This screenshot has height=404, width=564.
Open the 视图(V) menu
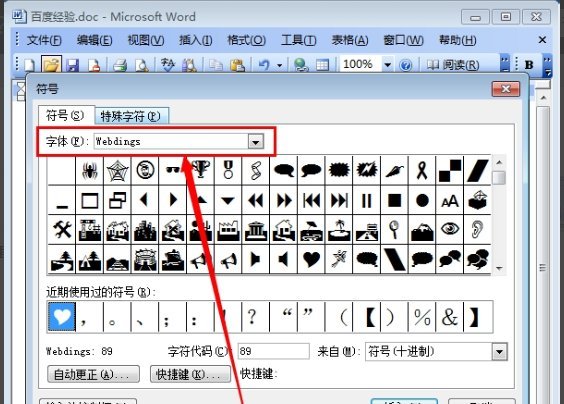[x=146, y=40]
